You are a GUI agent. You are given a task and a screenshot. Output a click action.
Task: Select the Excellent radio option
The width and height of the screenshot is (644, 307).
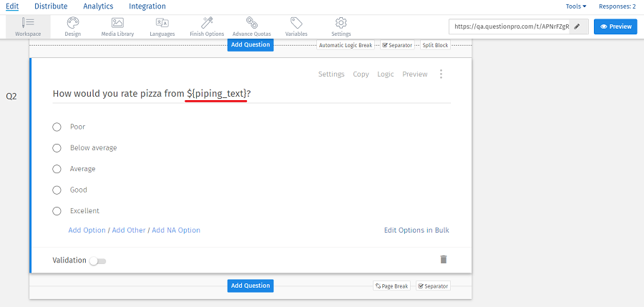click(57, 211)
